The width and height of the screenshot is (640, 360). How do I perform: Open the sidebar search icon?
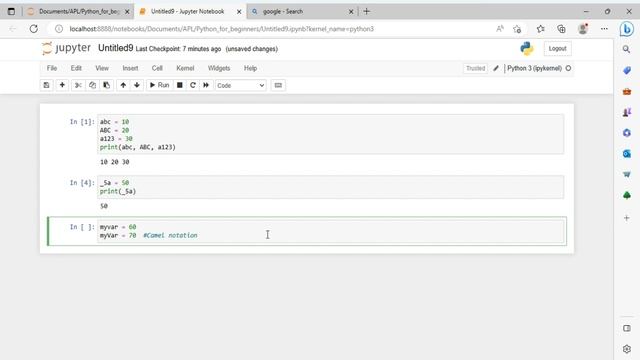pyautogui.click(x=627, y=49)
